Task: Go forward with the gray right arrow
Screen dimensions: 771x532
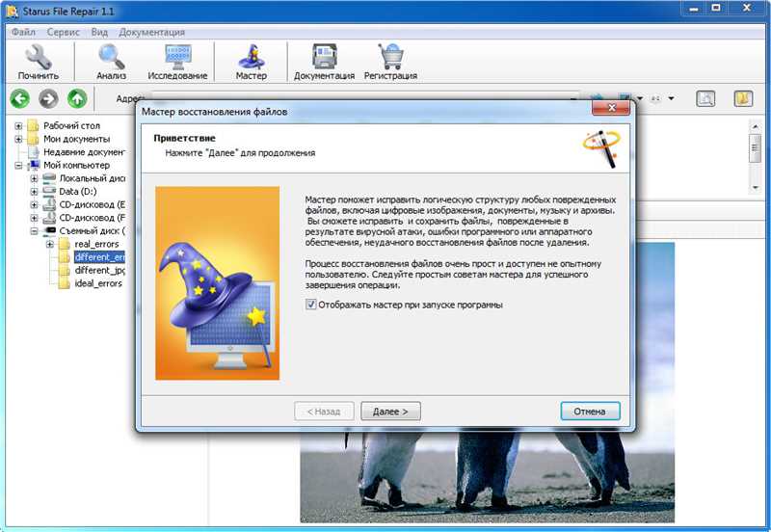Action: pos(49,99)
